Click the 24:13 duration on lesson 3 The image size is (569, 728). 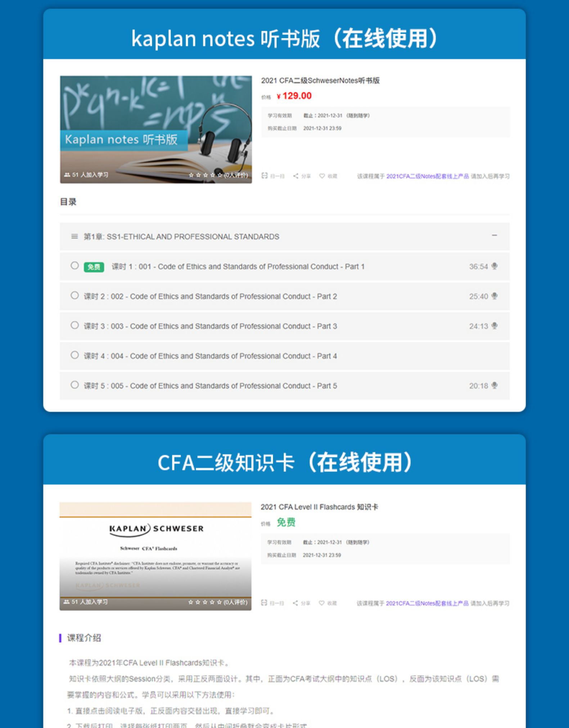[x=478, y=326]
